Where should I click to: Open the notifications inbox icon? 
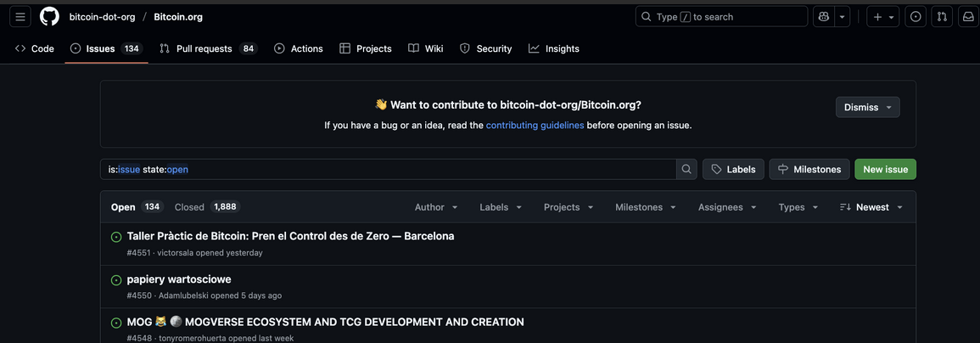click(968, 17)
